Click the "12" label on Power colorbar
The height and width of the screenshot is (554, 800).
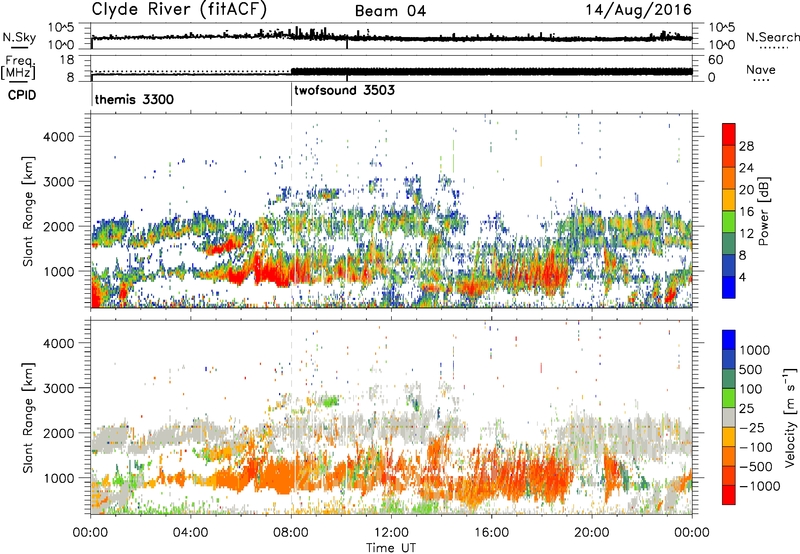[x=746, y=234]
